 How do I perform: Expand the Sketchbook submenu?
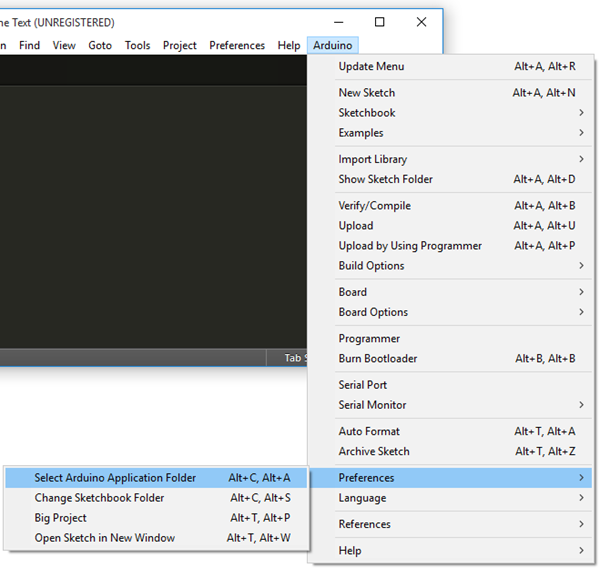(367, 113)
